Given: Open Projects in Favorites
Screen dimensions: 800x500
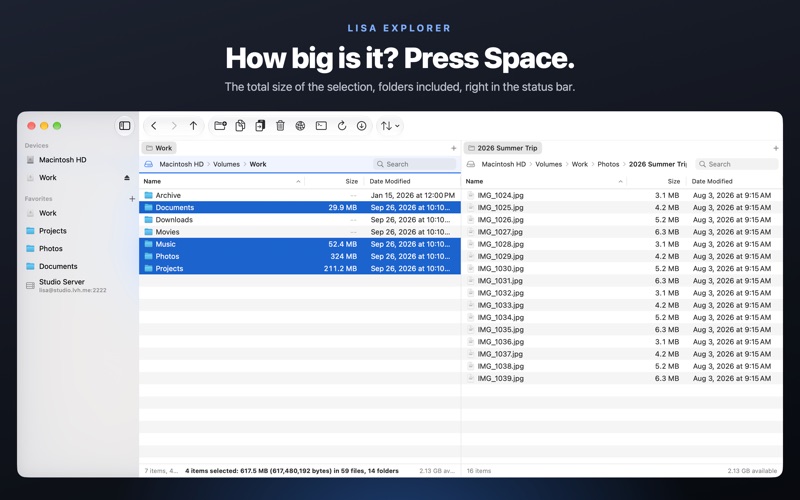Looking at the screenshot, I should tap(78, 231).
